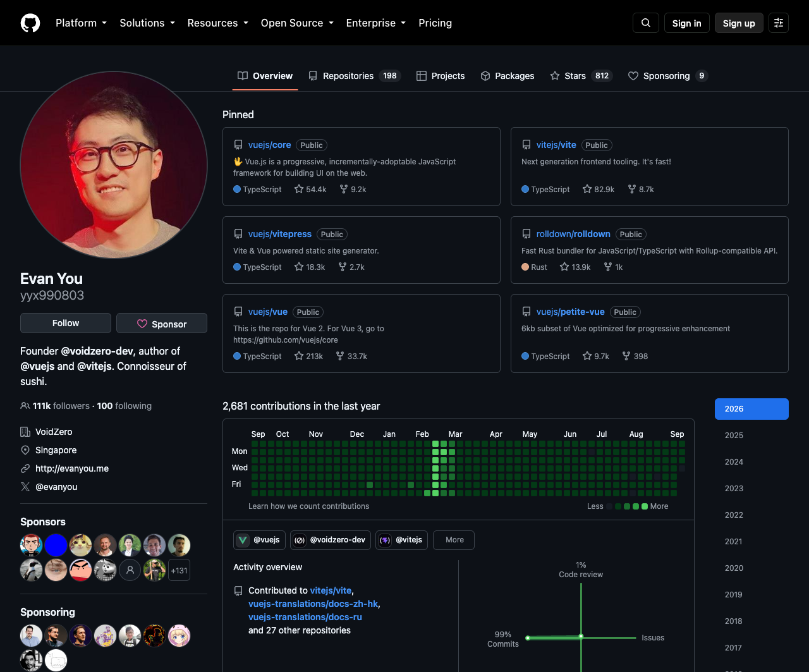Screen dimensions: 809x672
Task: Click the @voidzero-dev mention in bio
Action: [97, 351]
